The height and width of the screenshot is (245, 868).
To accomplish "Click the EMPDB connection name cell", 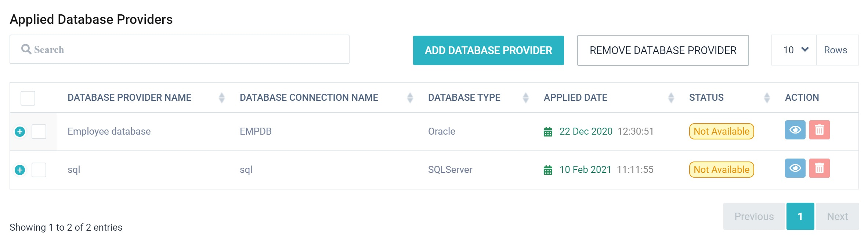I will [256, 131].
